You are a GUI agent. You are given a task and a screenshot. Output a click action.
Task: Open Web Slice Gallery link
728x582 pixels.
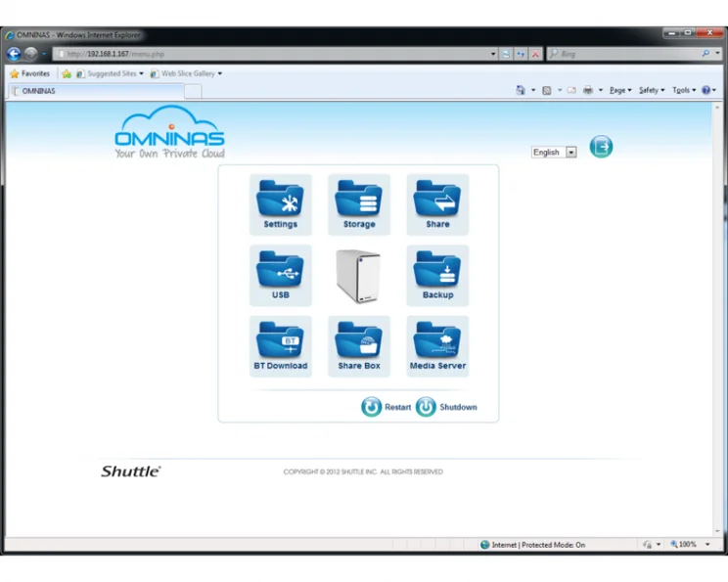[186, 73]
